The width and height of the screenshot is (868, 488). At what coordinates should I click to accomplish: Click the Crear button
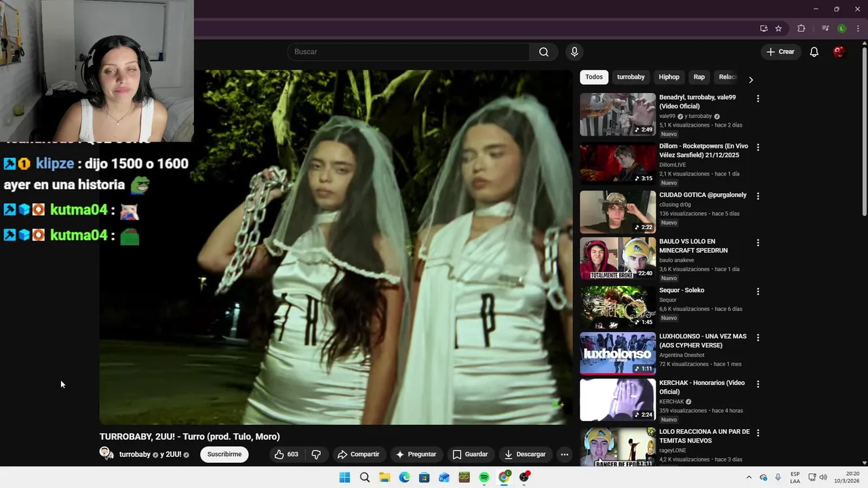(780, 52)
